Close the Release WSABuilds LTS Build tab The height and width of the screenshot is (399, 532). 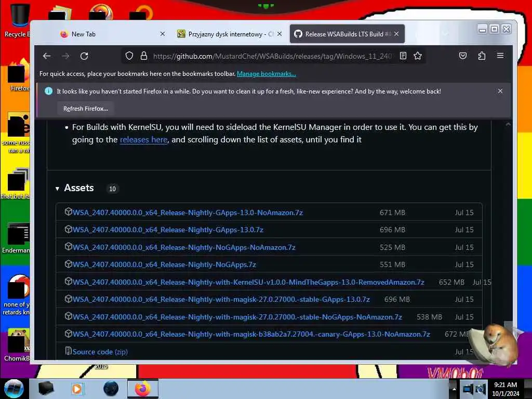point(396,34)
